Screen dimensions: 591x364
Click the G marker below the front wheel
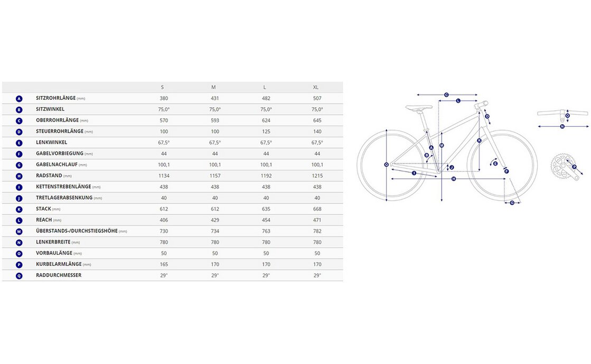pyautogui.click(x=512, y=203)
